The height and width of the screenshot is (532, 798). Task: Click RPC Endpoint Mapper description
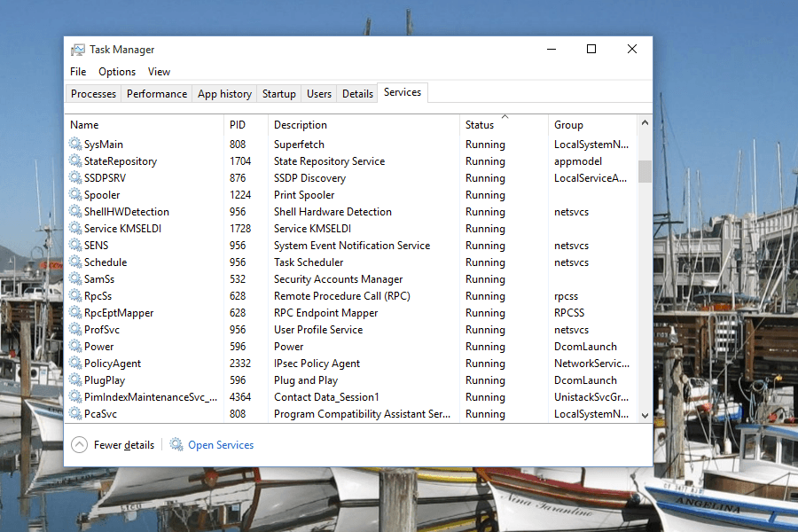coord(325,313)
